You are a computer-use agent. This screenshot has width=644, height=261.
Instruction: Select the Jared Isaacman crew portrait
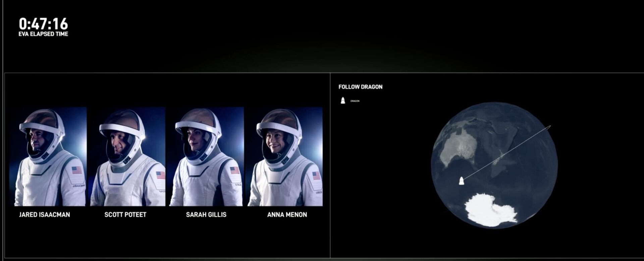[x=48, y=156]
